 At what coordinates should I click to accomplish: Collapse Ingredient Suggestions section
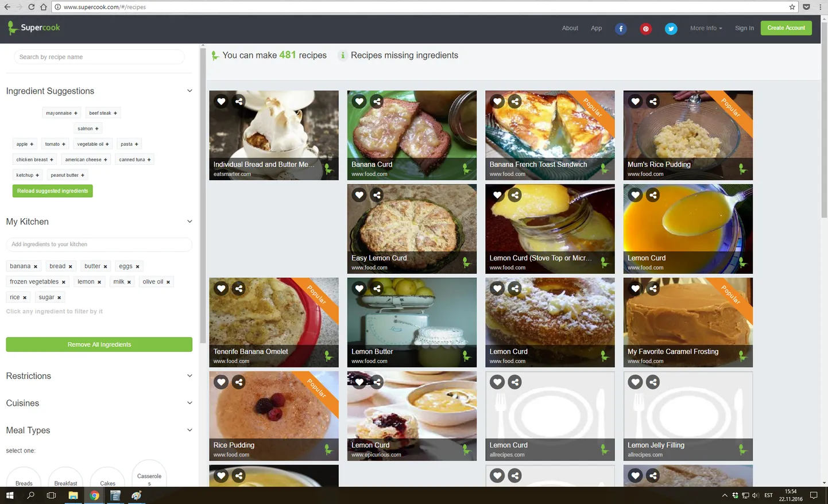pos(189,91)
